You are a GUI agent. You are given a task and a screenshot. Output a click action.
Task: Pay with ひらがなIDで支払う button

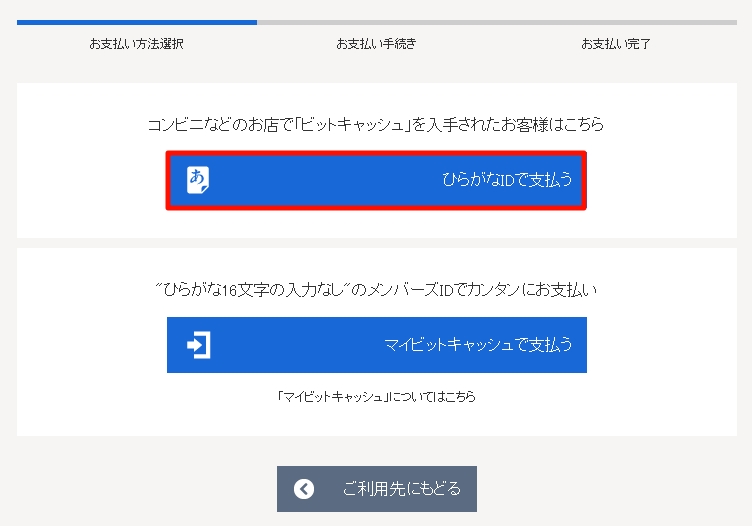tap(376, 180)
